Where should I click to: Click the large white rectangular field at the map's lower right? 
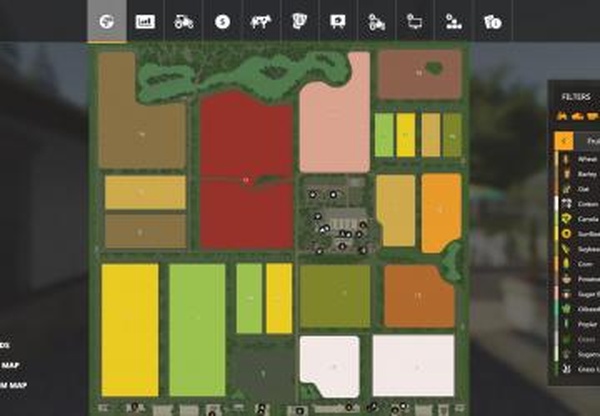(413, 365)
